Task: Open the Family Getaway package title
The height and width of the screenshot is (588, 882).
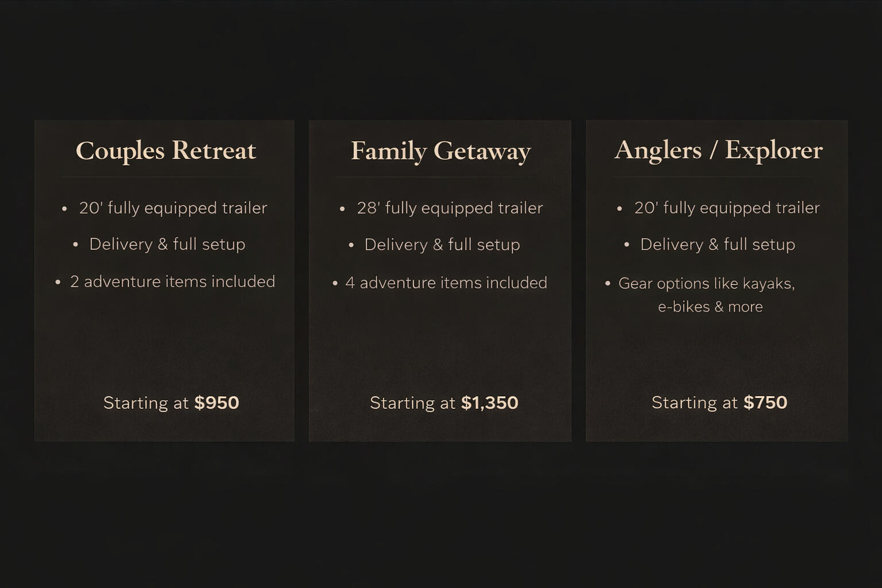Action: pos(440,151)
